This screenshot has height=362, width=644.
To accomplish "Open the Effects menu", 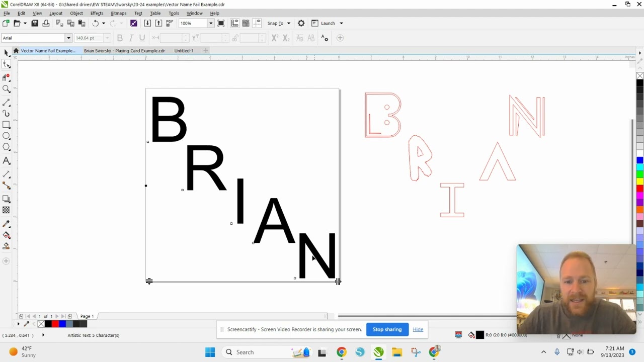I will point(97,13).
